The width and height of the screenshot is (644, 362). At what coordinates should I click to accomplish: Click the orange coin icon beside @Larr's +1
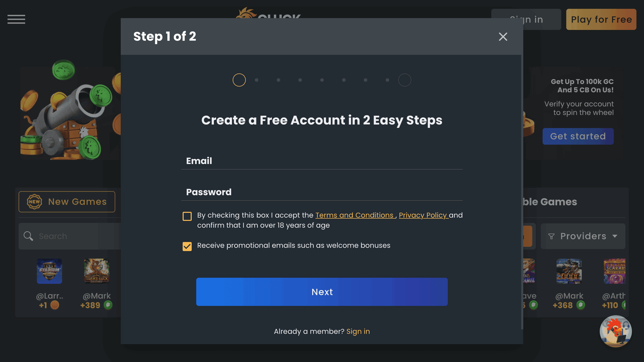(x=55, y=305)
